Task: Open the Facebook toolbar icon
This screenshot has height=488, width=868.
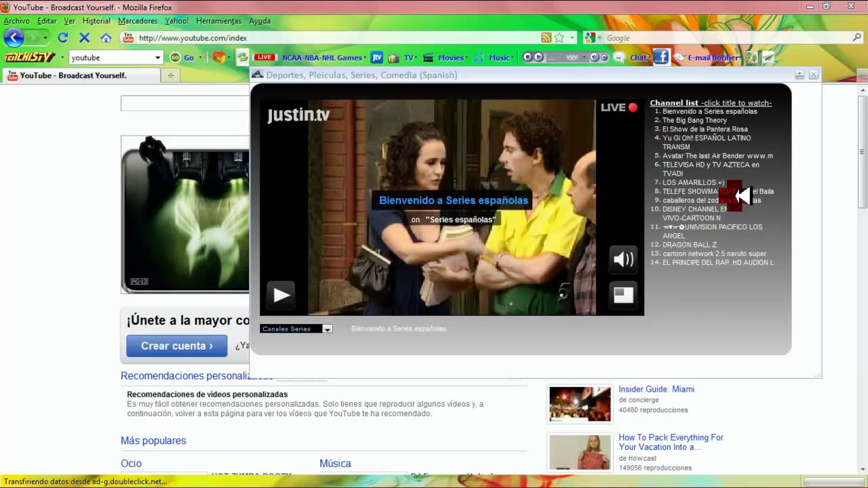Action: tap(661, 58)
